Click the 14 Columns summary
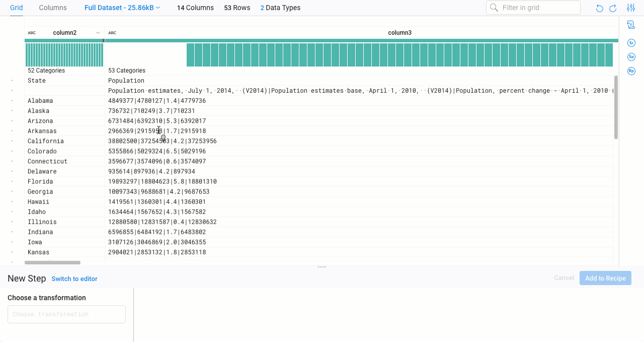Image resolution: width=644 pixels, height=342 pixels. click(195, 8)
